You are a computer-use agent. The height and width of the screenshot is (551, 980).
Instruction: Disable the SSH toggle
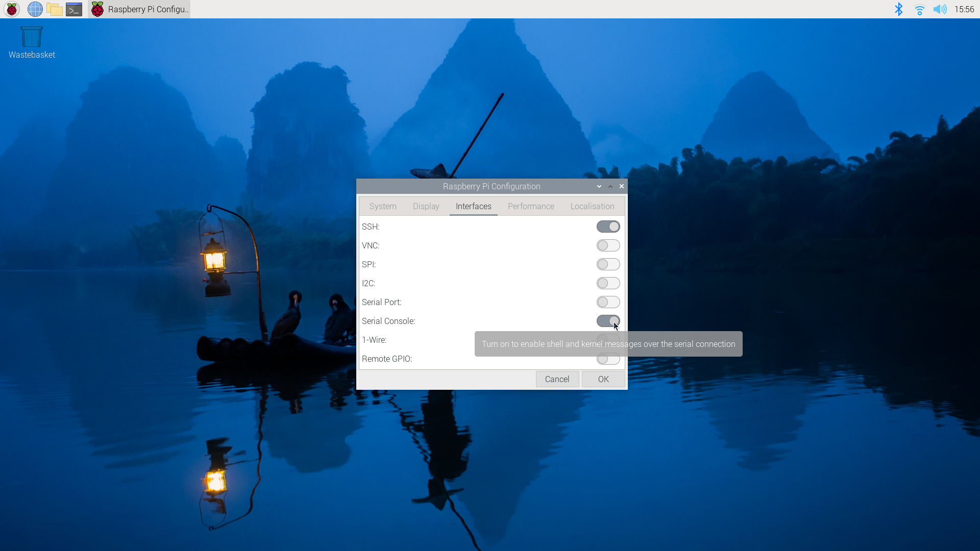(x=608, y=227)
